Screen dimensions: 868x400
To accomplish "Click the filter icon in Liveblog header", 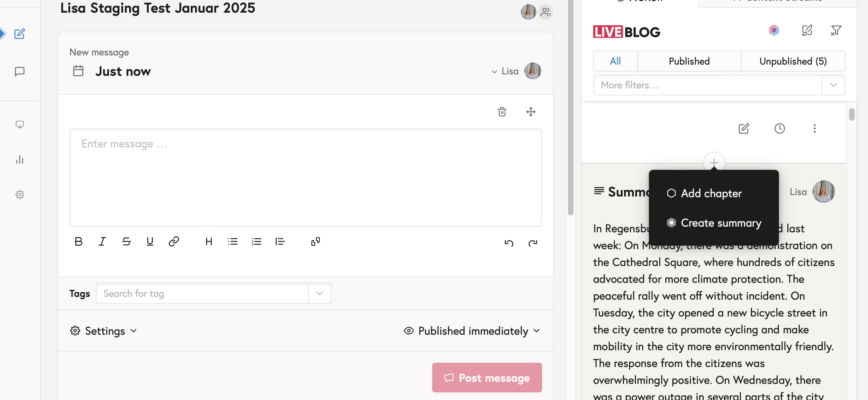I will 836,31.
